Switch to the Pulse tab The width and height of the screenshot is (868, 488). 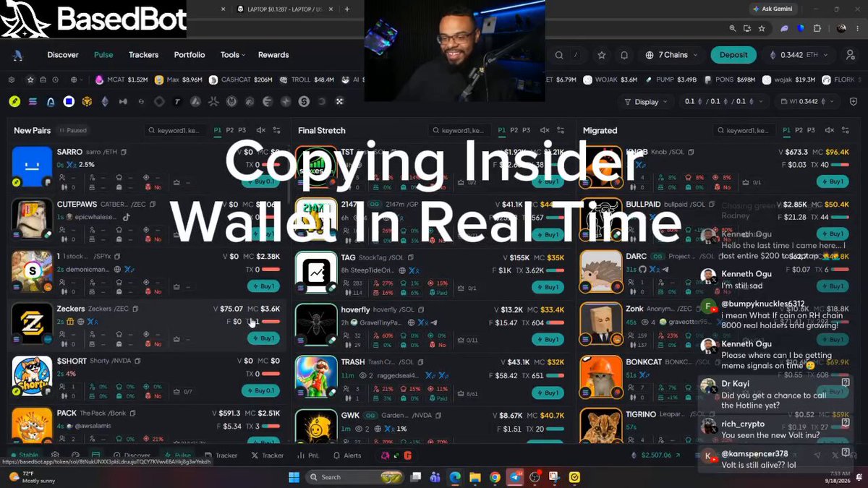[103, 55]
